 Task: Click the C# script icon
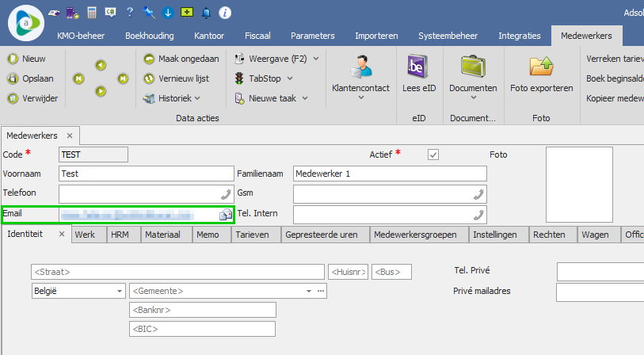click(x=110, y=13)
